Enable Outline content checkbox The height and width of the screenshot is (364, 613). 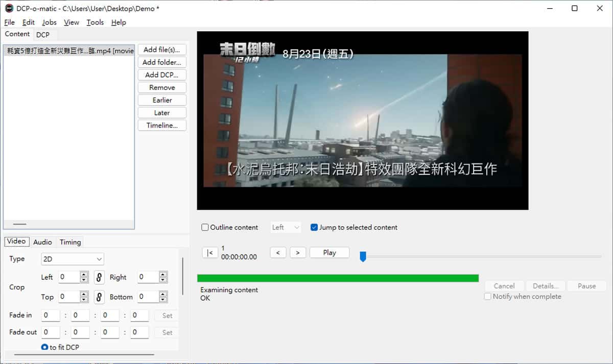205,228
